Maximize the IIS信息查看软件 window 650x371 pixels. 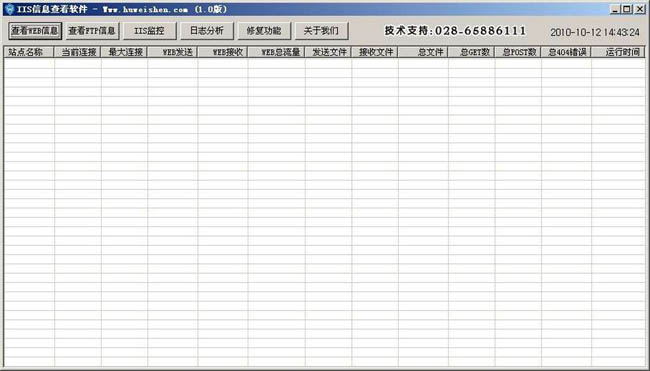coord(627,9)
